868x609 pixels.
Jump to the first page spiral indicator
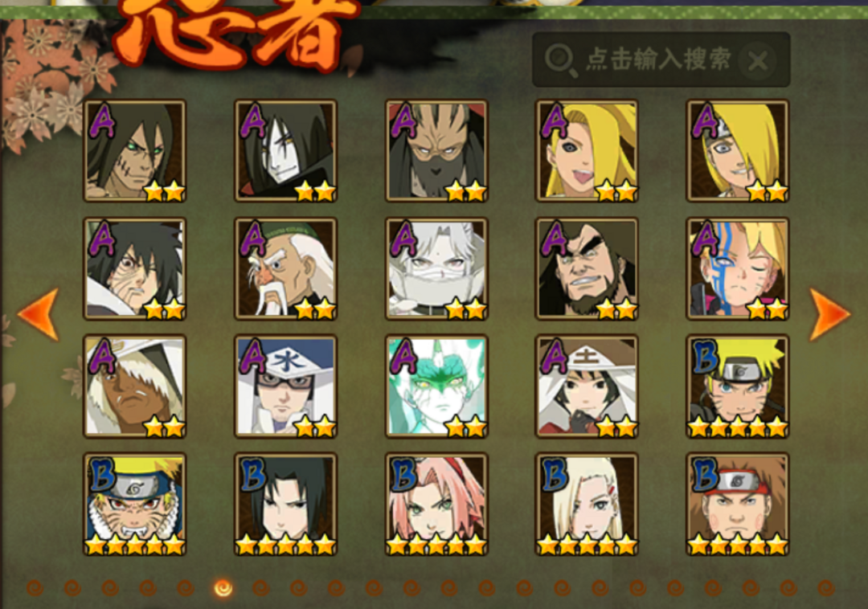pos(35,587)
